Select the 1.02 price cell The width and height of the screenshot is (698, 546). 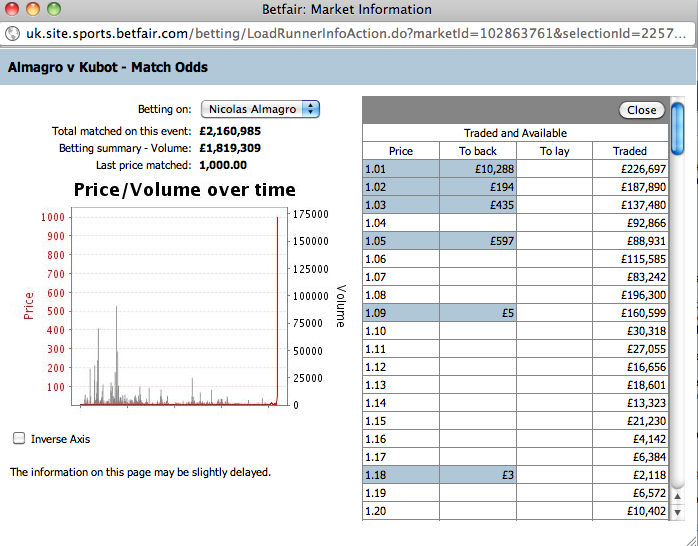(401, 187)
